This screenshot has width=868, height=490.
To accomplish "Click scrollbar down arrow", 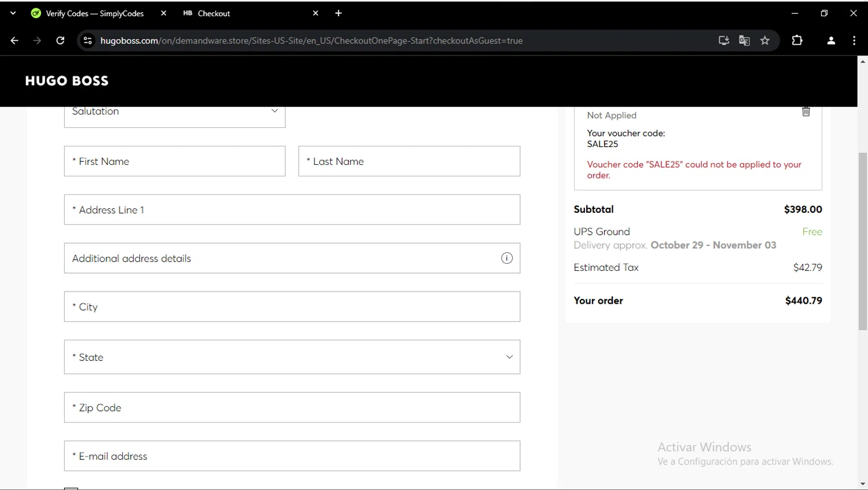I will click(863, 484).
